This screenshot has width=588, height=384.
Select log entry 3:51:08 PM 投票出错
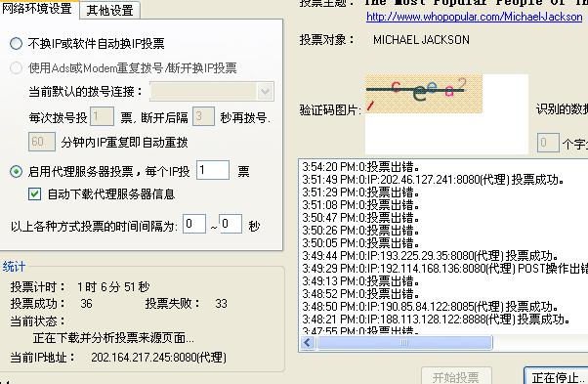click(360, 205)
